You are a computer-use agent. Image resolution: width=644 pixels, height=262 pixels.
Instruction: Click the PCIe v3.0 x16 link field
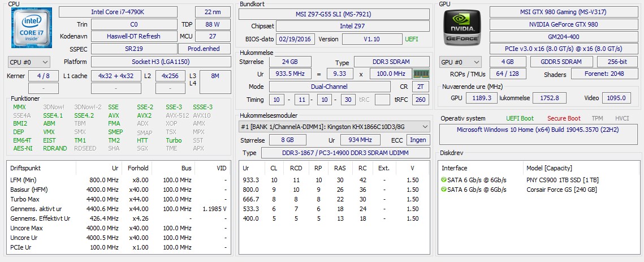click(563, 49)
